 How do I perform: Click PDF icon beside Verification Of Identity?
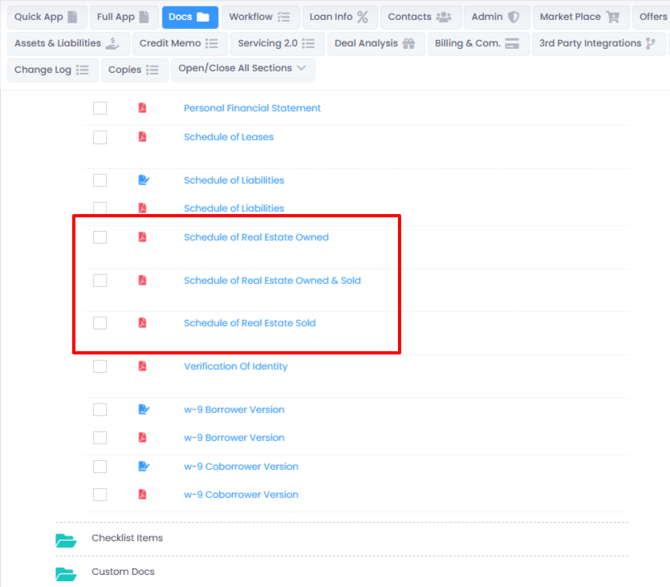[x=142, y=367]
